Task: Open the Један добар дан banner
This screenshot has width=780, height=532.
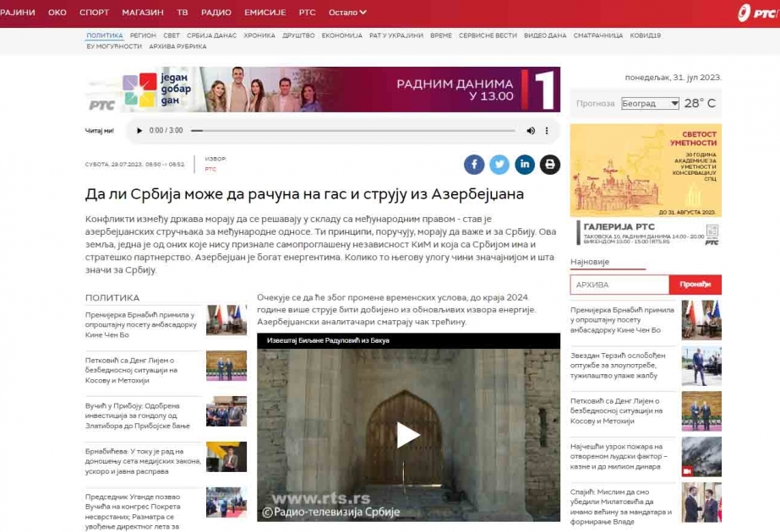Action: pyautogui.click(x=323, y=90)
